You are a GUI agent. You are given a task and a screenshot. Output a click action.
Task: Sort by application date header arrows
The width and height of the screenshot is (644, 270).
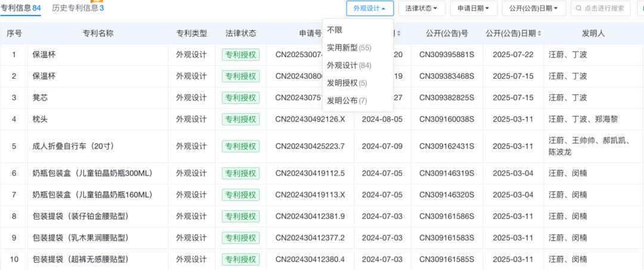click(398, 33)
